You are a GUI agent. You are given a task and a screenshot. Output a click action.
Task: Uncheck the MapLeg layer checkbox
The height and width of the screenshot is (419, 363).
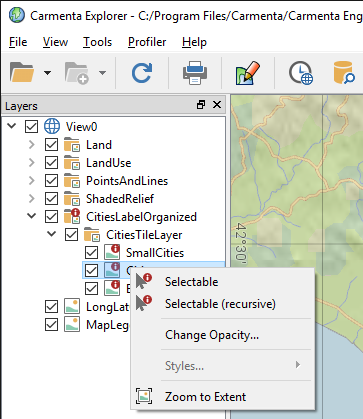pos(51,325)
